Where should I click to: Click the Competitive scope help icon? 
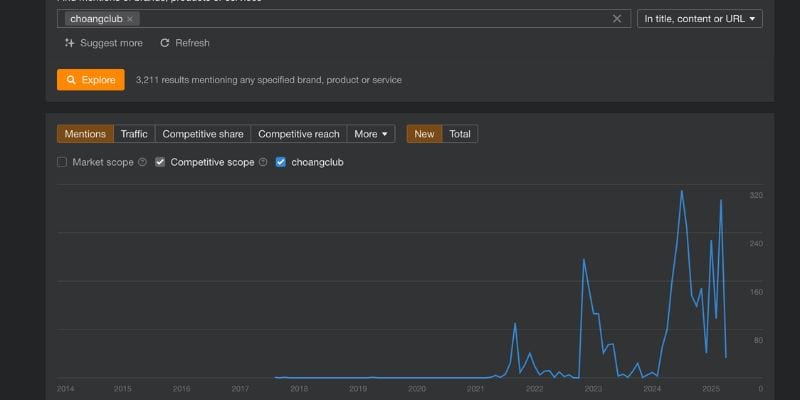pyautogui.click(x=263, y=162)
